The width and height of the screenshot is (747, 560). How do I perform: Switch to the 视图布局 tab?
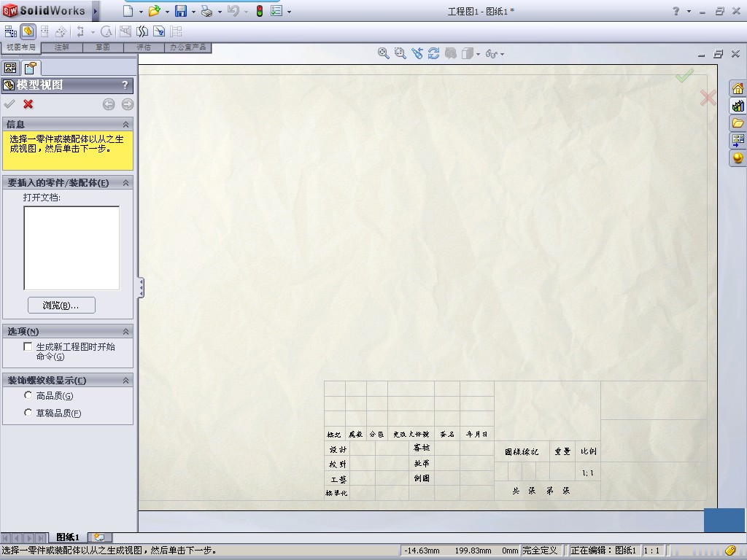point(21,47)
